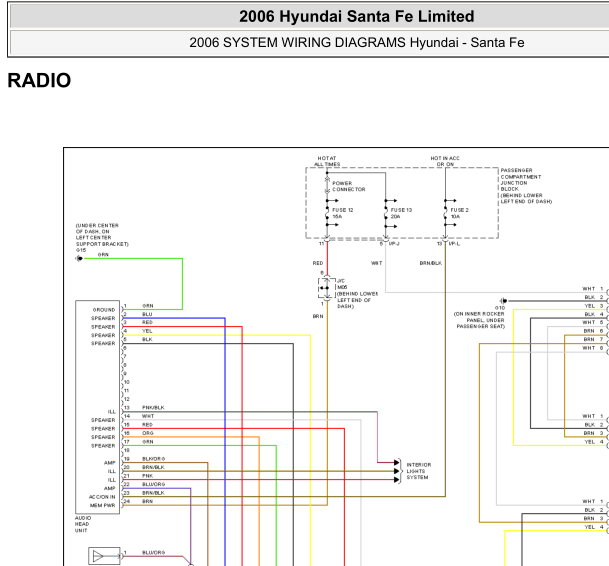Click the 'HOT IN ACC OR ON' label
609x566 pixels.
(x=445, y=161)
